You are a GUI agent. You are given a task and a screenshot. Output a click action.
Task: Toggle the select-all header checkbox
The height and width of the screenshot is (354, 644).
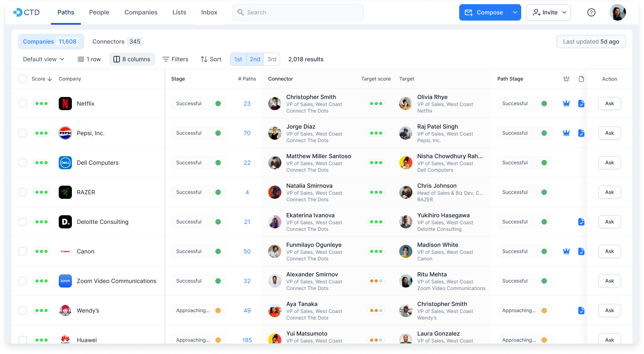coord(23,79)
